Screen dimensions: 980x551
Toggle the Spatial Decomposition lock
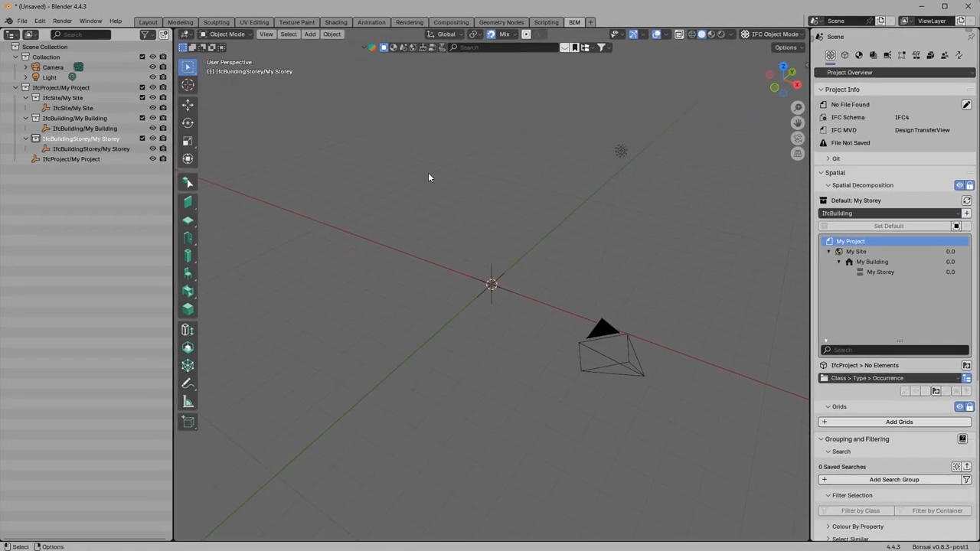[969, 185]
